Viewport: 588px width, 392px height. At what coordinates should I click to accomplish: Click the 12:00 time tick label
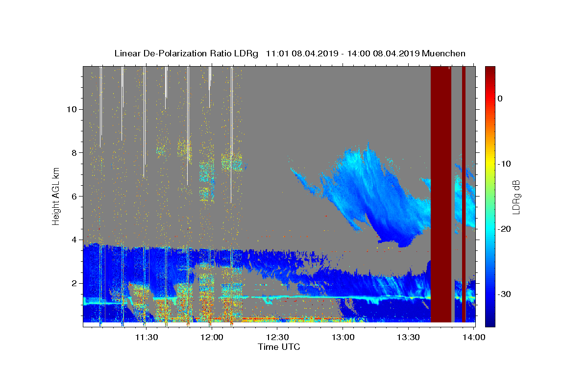[x=212, y=338]
